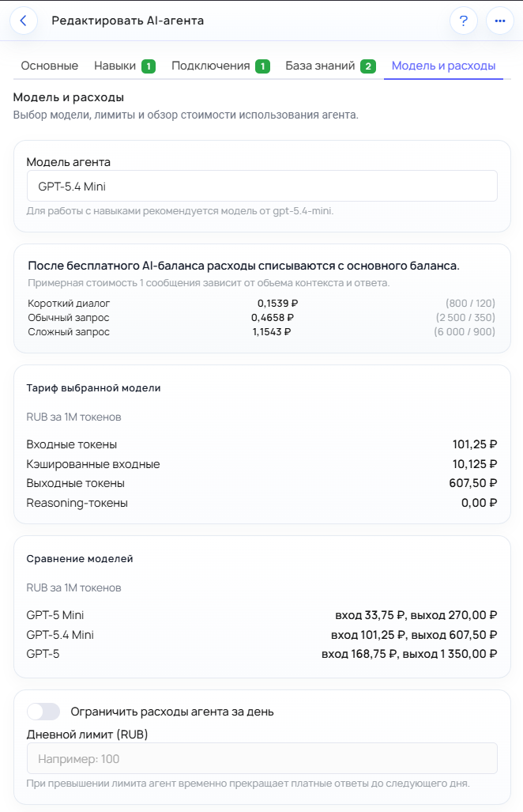Switch to the Подключения tab

click(x=210, y=67)
